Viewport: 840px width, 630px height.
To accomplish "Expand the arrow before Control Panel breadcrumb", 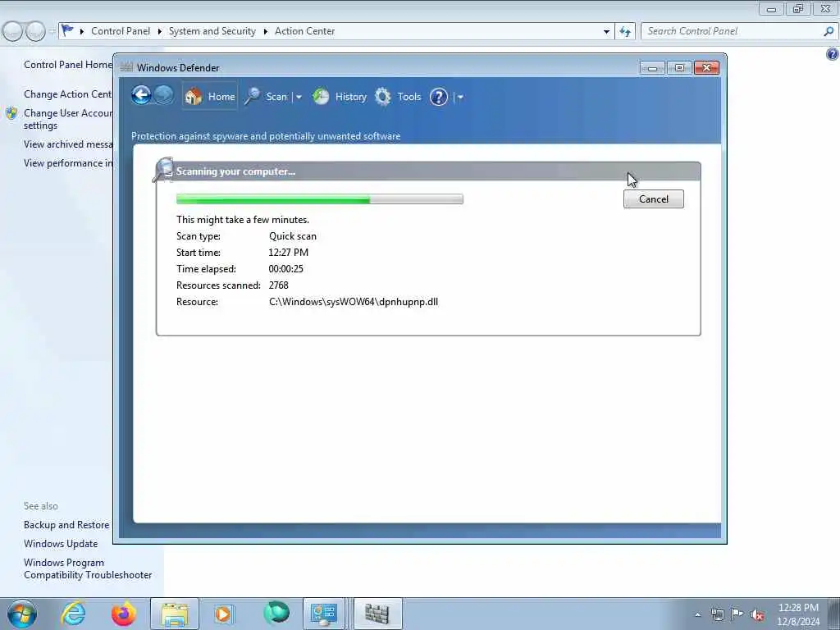I will click(82, 32).
